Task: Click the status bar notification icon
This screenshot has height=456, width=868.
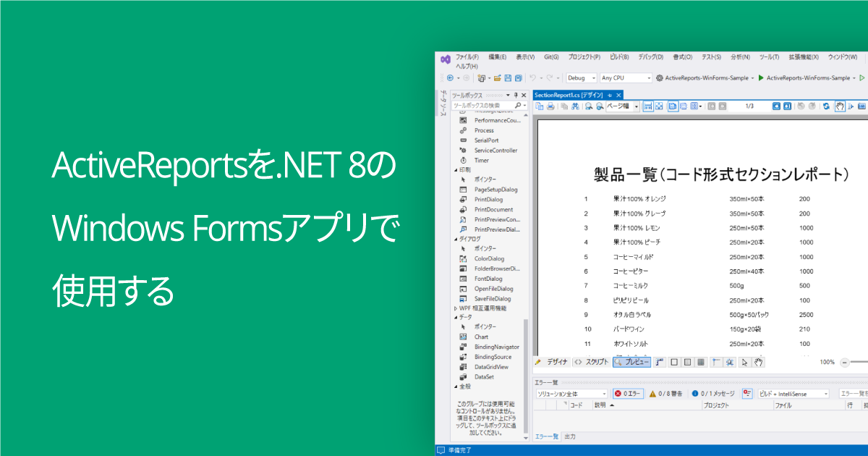Action: click(441, 450)
